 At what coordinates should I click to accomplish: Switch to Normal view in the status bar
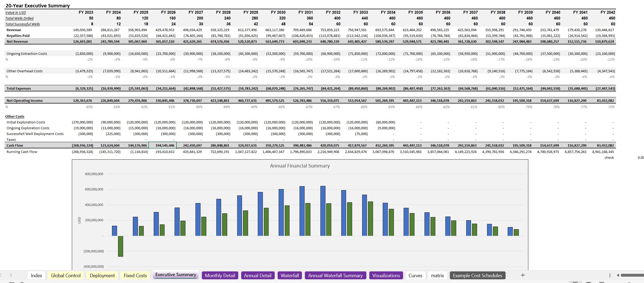pos(575,282)
